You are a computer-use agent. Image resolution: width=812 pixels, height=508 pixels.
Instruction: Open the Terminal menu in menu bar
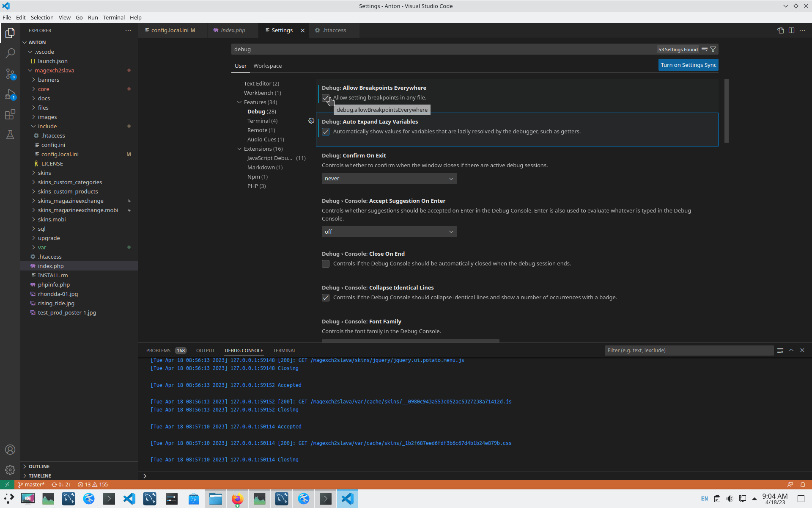click(x=114, y=17)
